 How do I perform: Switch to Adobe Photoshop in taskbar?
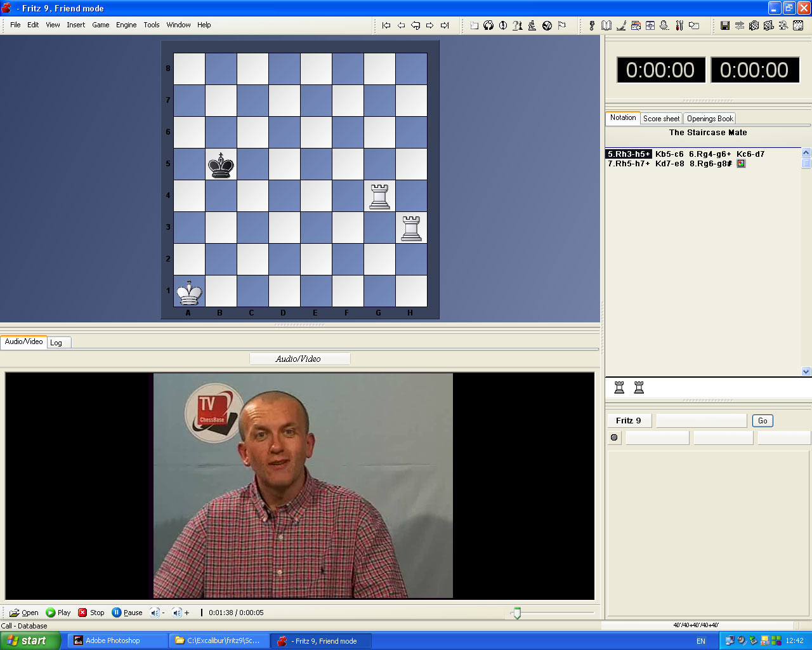pos(118,641)
